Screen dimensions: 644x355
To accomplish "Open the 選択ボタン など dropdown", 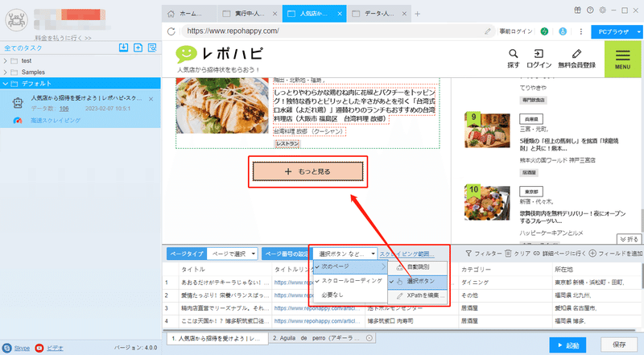I will [x=345, y=254].
